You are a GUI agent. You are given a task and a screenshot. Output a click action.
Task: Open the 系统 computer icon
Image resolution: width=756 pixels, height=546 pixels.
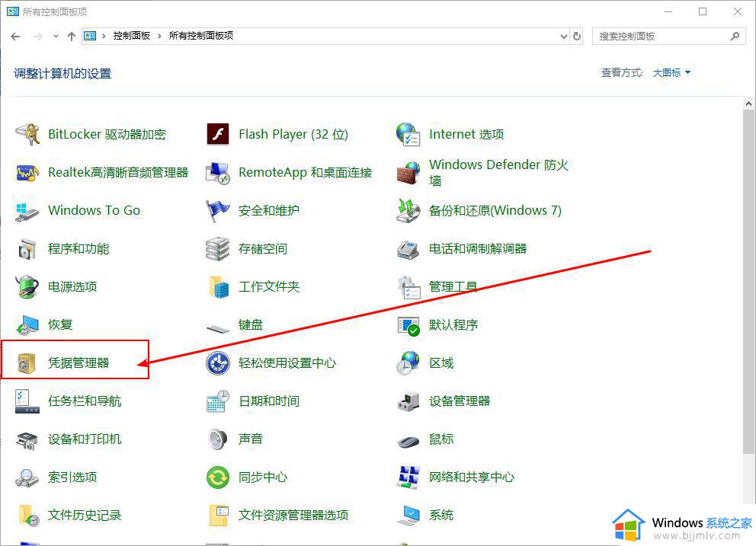(408, 516)
